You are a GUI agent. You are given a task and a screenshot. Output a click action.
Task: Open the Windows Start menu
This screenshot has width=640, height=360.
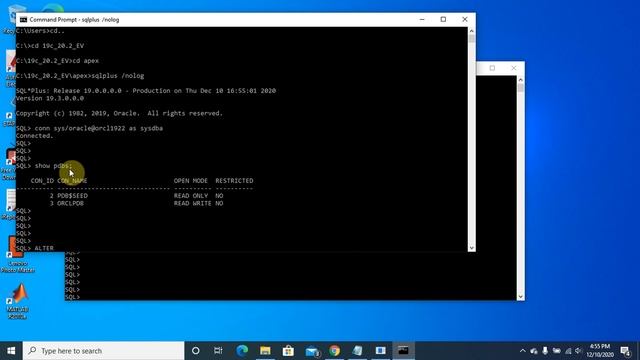[11, 351]
